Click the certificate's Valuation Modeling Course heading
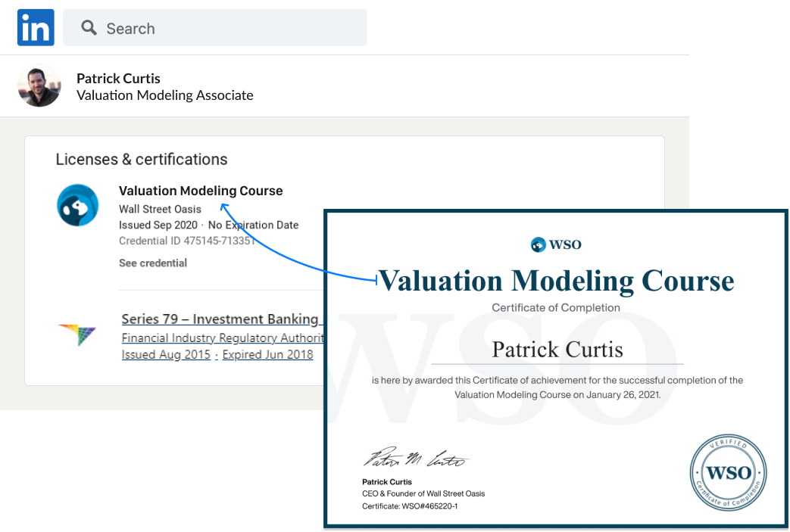 (556, 280)
